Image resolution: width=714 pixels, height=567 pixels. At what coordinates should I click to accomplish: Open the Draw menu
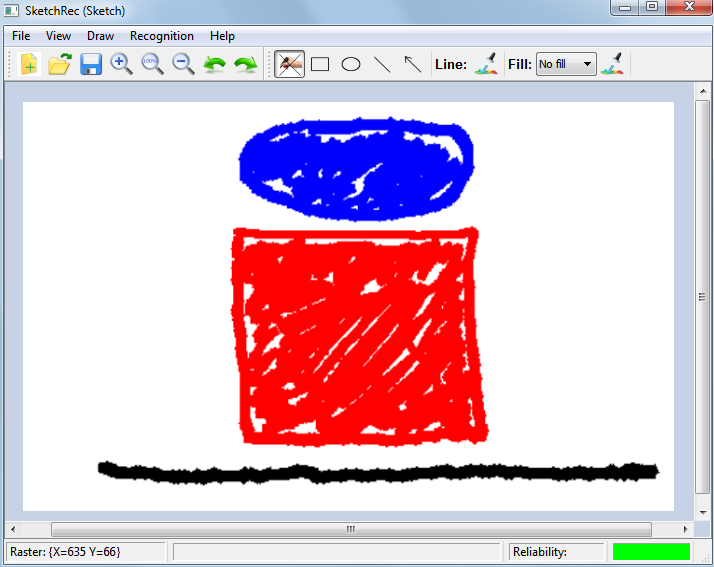point(100,36)
